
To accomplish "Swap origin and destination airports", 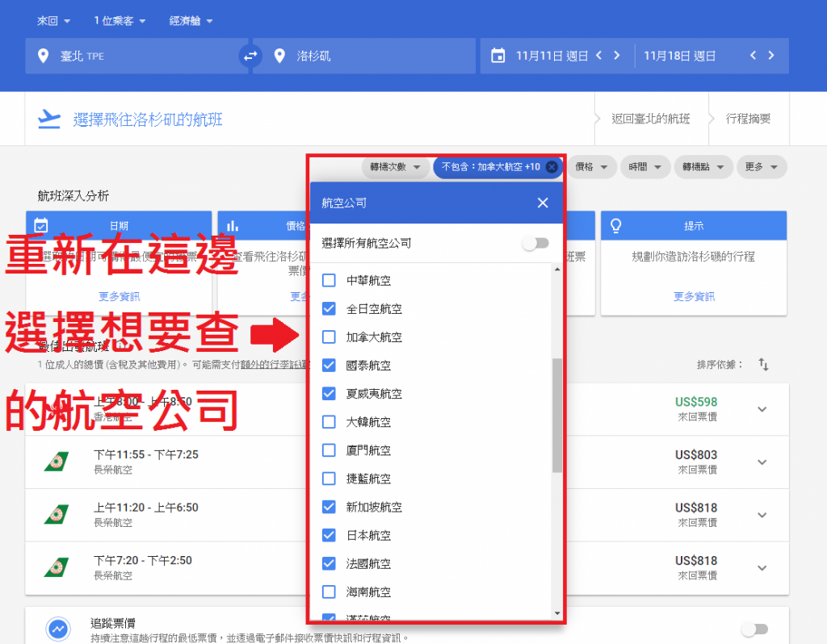I will coord(250,56).
